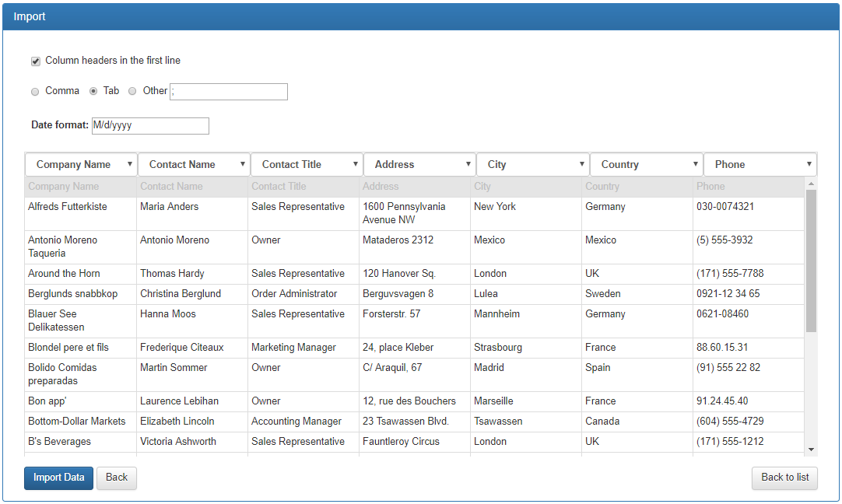The width and height of the screenshot is (842, 504).
Task: Select the Tab delimiter option
Action: pyautogui.click(x=93, y=91)
